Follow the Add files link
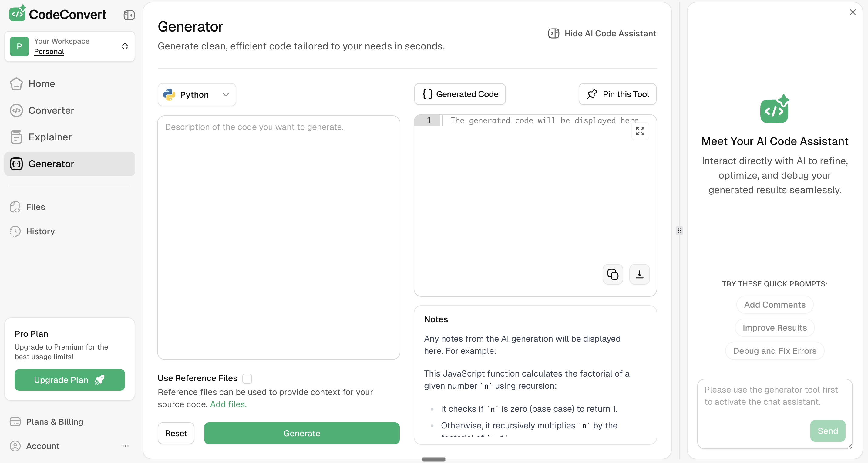The width and height of the screenshot is (868, 463). [x=228, y=404]
